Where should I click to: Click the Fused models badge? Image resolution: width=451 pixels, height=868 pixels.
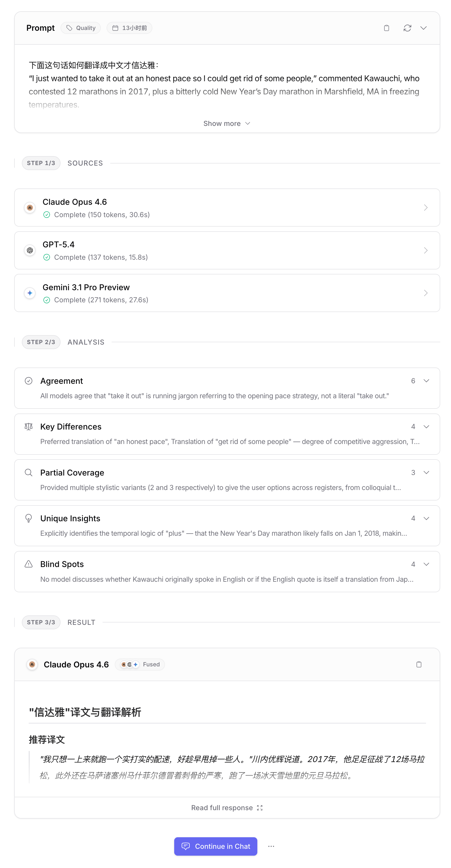(x=140, y=664)
